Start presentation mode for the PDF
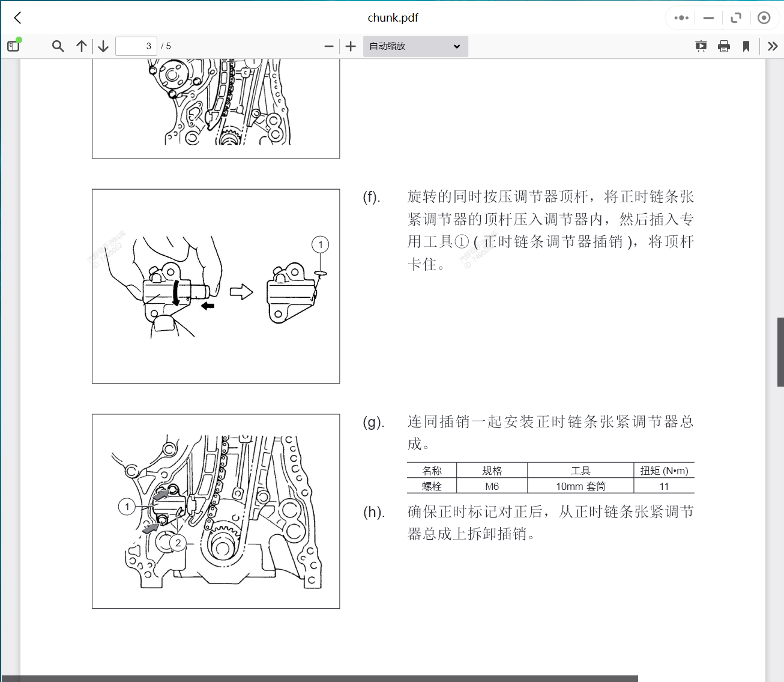This screenshot has height=682, width=784. pyautogui.click(x=701, y=46)
